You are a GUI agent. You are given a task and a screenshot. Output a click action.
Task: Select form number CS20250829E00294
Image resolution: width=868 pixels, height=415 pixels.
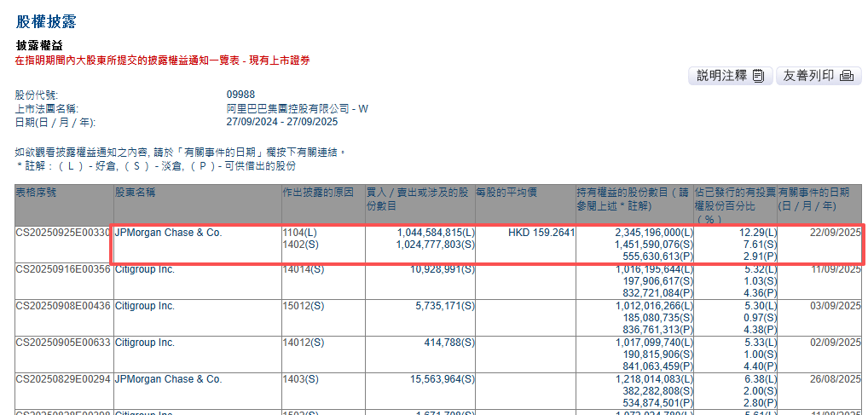(x=64, y=379)
